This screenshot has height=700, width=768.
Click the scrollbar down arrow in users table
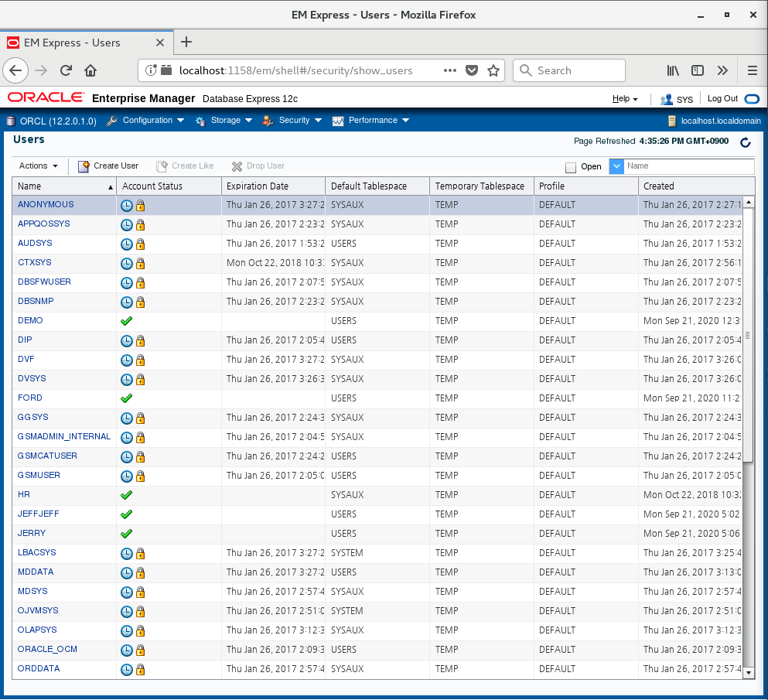coord(748,673)
